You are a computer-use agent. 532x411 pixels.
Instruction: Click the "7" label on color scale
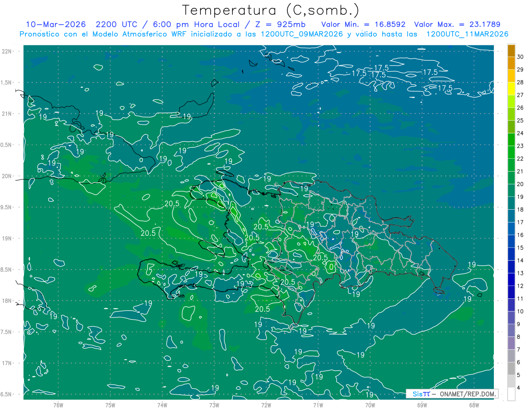519,350
